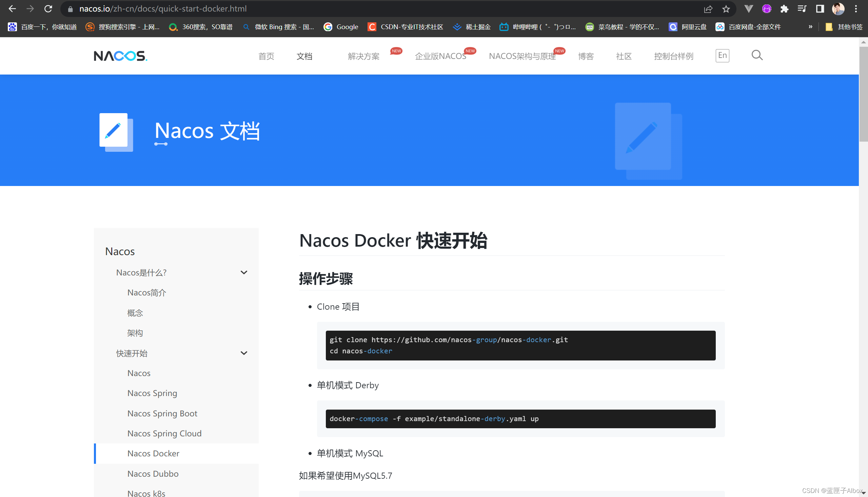Show more bookmarks with the » chevron
Screen dimensions: 868x497
click(x=810, y=27)
